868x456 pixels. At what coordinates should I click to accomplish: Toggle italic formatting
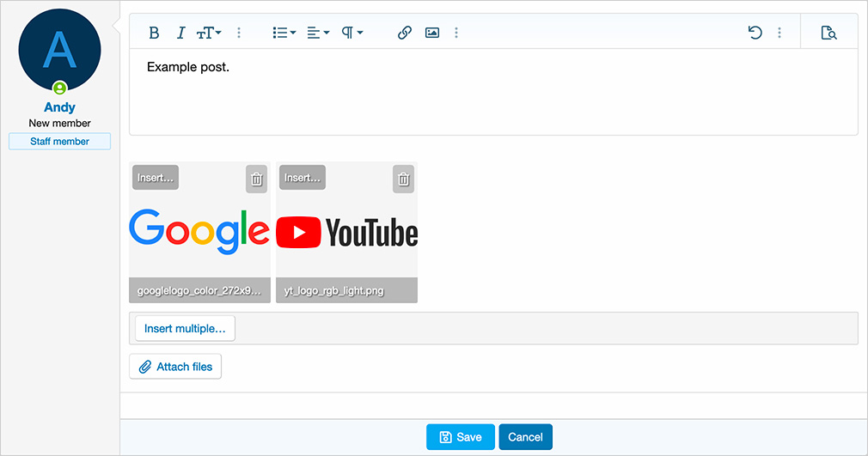(180, 33)
